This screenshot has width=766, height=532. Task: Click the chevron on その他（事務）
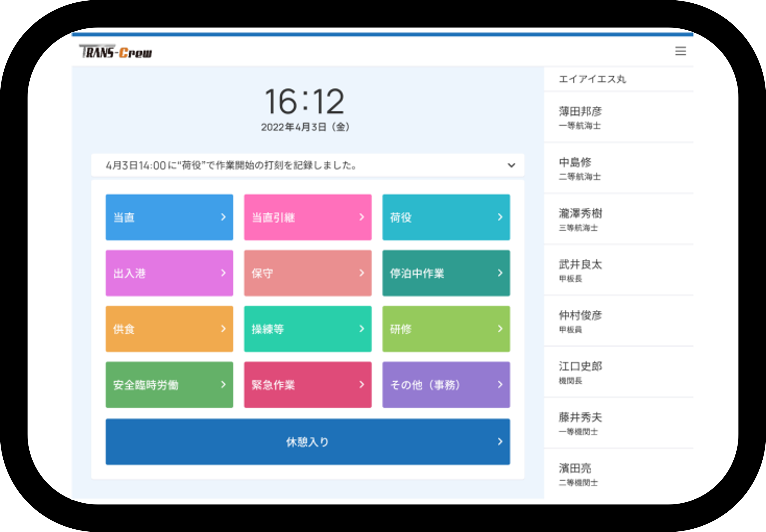(x=500, y=385)
